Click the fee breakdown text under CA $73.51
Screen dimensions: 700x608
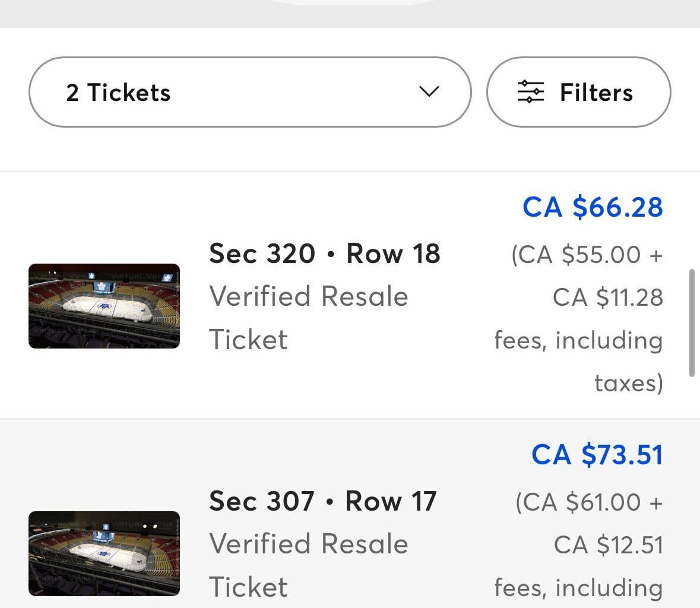click(578, 544)
